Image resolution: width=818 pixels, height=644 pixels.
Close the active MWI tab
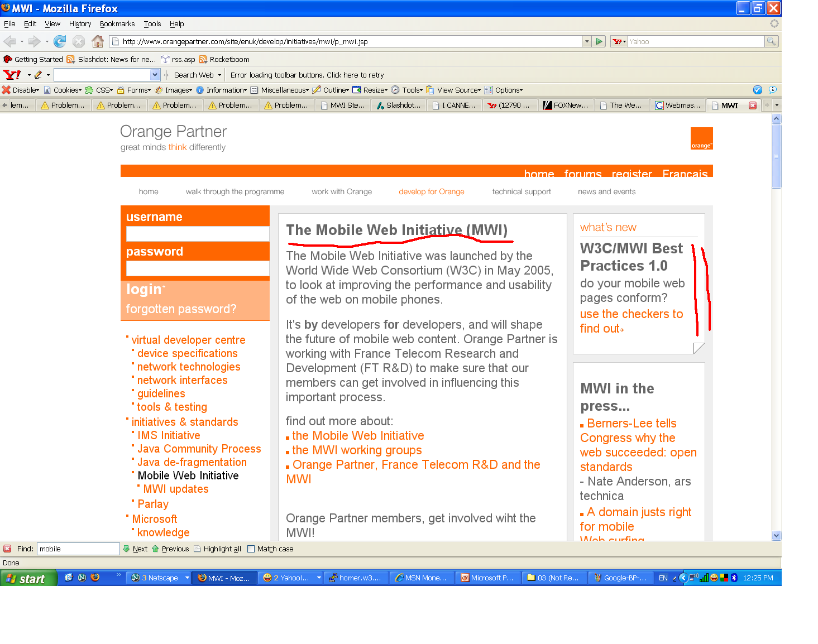point(752,105)
